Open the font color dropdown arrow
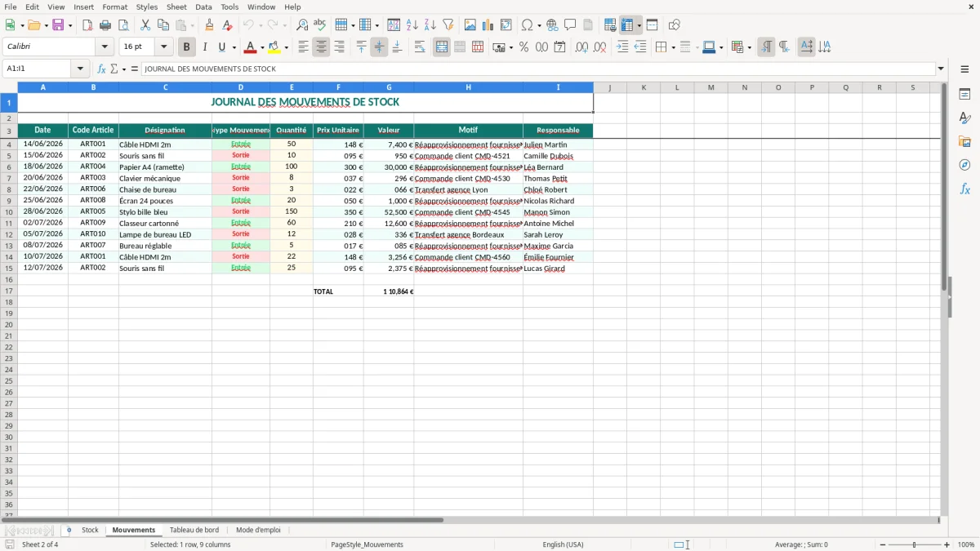 coord(261,47)
